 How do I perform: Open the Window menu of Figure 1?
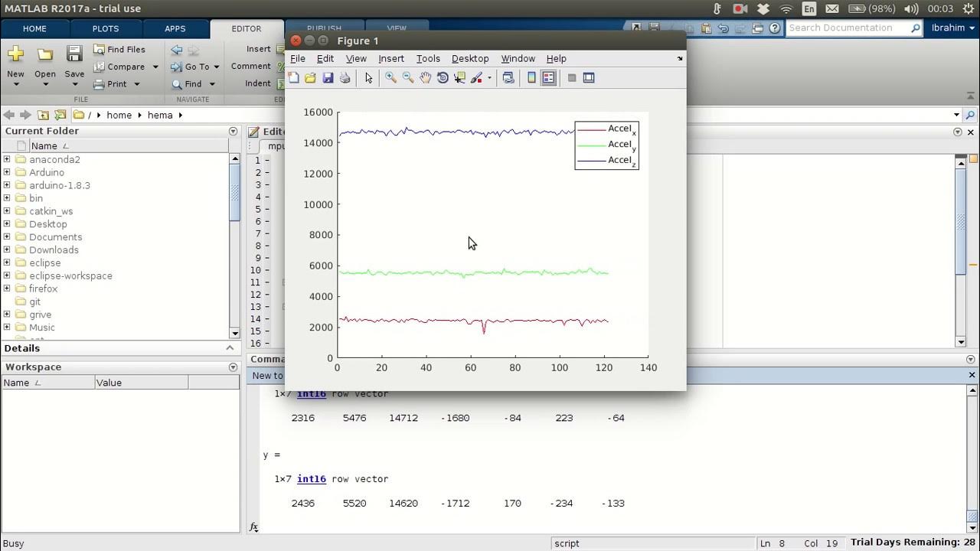click(x=518, y=58)
